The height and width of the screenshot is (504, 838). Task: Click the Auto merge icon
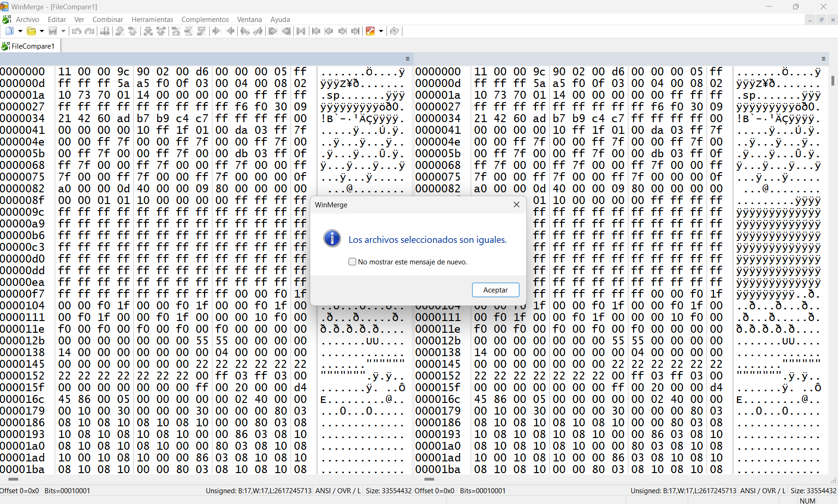tap(301, 31)
